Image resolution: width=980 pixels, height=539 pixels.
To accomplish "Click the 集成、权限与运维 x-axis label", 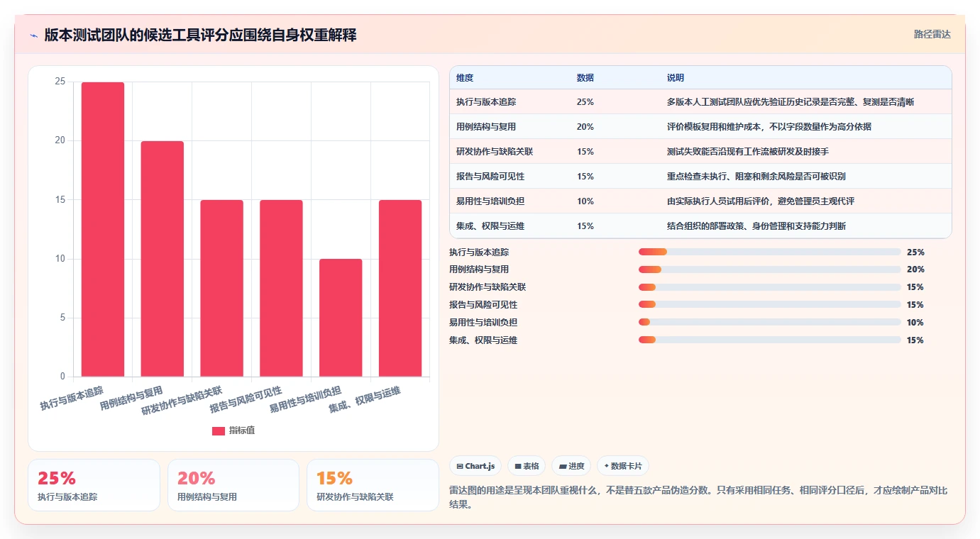I will [365, 401].
